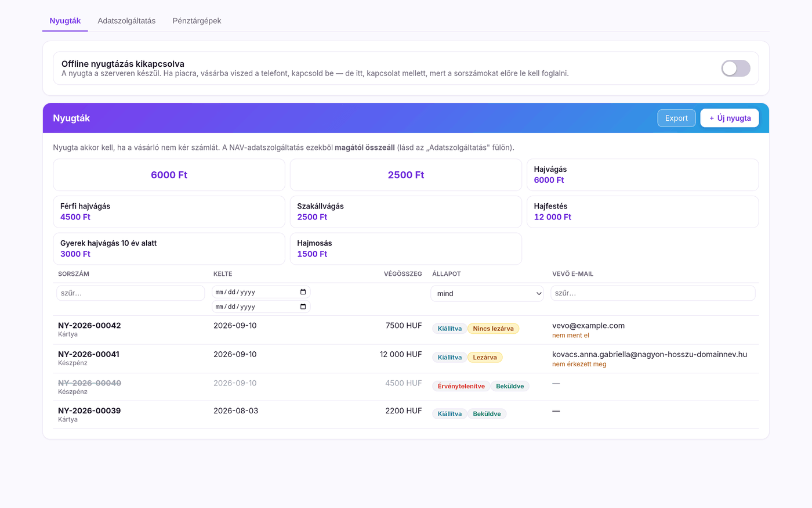Open the Állapot filter dropdown
812x508 pixels.
coord(487,293)
